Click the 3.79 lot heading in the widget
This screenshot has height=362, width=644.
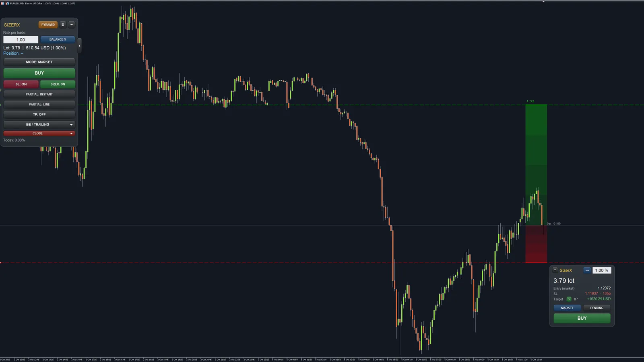(x=564, y=281)
